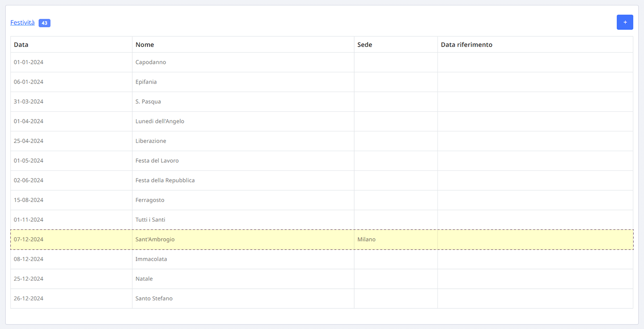Select date 01-05-2024
The width and height of the screenshot is (644, 329).
pyautogui.click(x=29, y=160)
